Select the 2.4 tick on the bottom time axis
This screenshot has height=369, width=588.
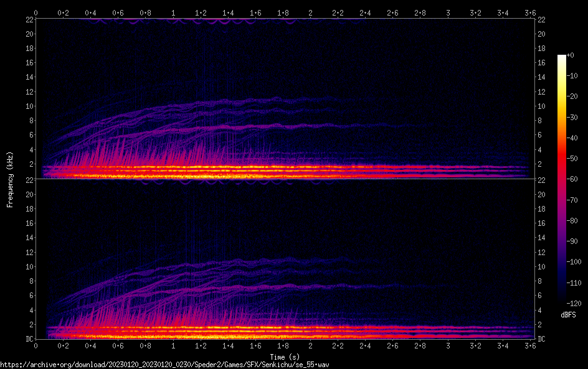tap(365, 345)
